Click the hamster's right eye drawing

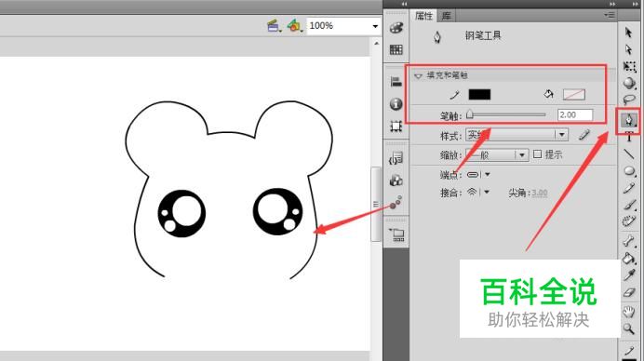[277, 211]
